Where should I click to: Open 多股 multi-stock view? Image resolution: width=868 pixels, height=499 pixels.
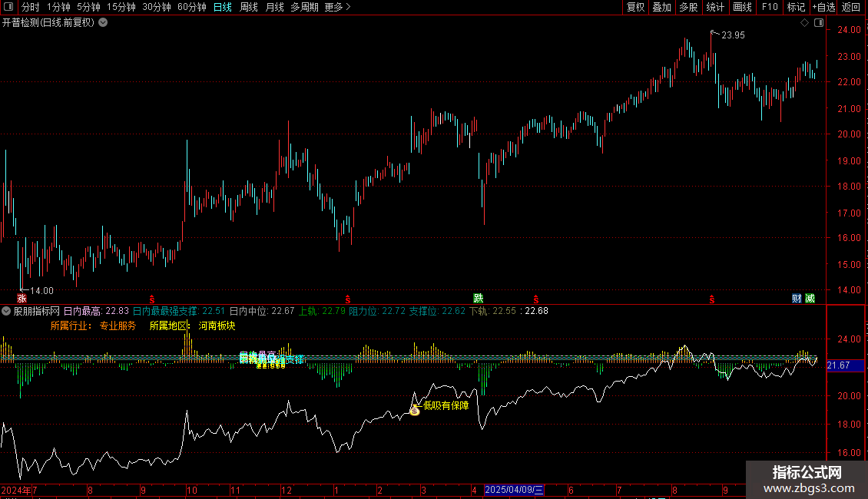688,7
